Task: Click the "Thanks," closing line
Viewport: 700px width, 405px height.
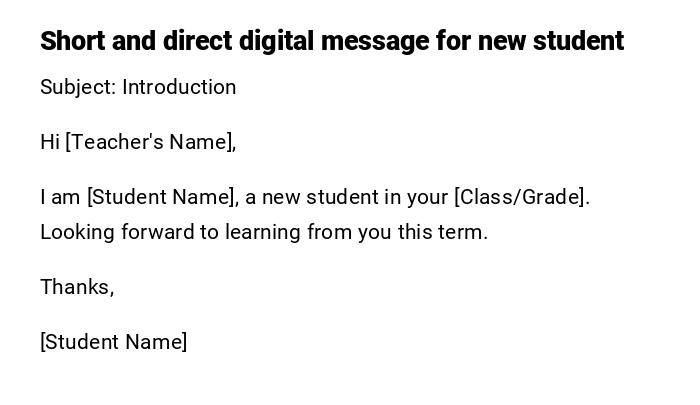Action: (x=77, y=287)
